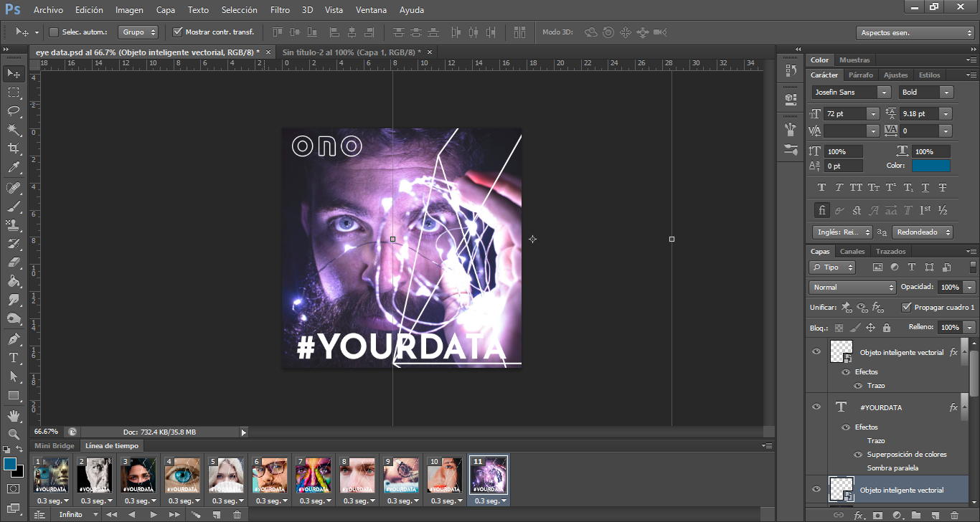Select frame 7 thumbnail in timeline
980x522 pixels.
coord(314,475)
